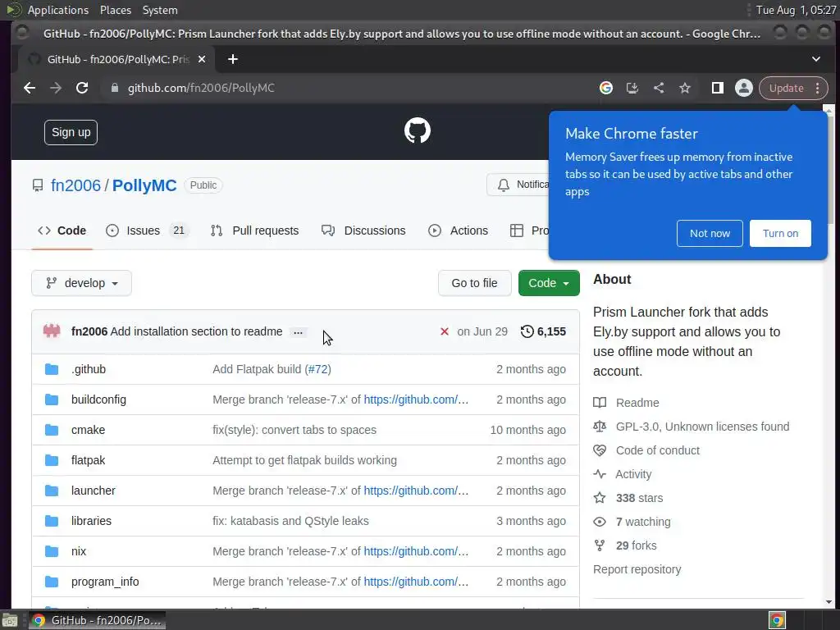Screen dimensions: 840x630
Task: Open the green Code dropdown button
Action: [x=549, y=283]
